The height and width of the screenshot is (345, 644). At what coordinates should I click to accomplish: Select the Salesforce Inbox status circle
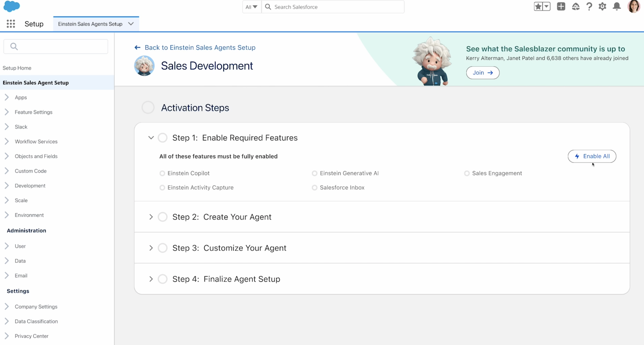315,187
